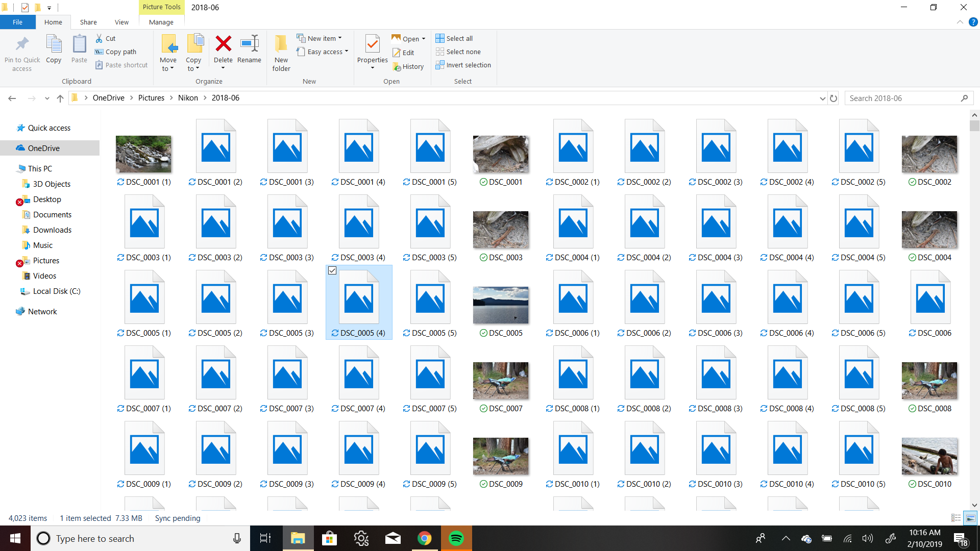
Task: Open the Share tab in ribbon
Action: tap(87, 22)
